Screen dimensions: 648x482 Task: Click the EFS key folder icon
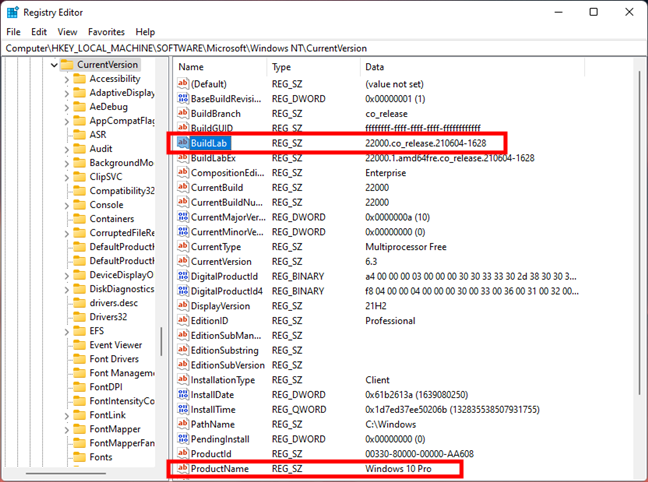click(x=79, y=331)
